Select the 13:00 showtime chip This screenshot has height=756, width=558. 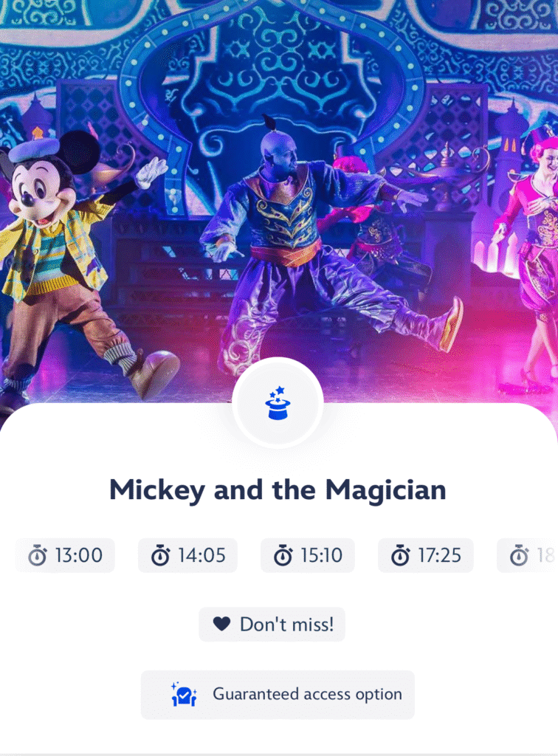coord(65,555)
